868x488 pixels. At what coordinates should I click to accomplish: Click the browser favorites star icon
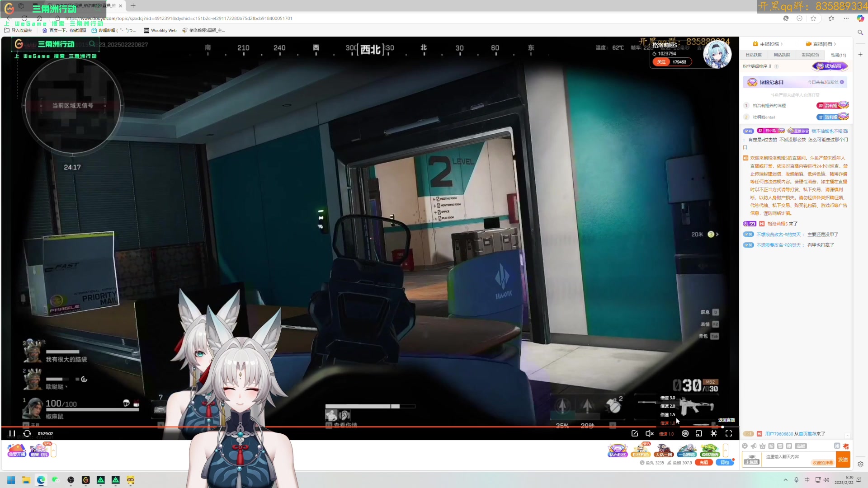[814, 18]
